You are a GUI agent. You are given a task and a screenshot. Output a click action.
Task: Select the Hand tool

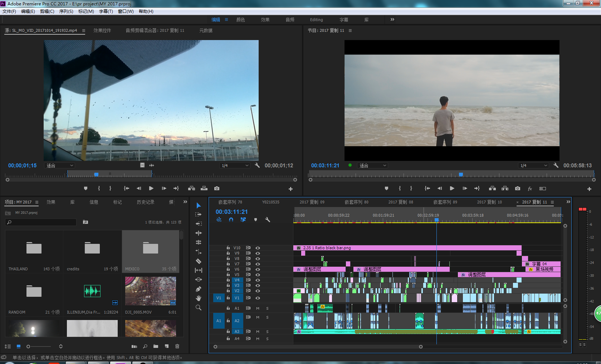[199, 298]
